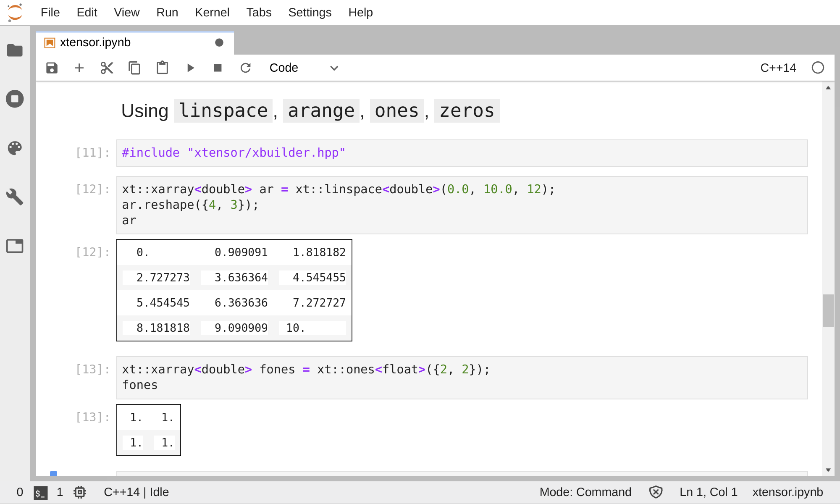The height and width of the screenshot is (504, 840).
Task: Save the notebook with the floppy disk icon
Action: tap(52, 68)
